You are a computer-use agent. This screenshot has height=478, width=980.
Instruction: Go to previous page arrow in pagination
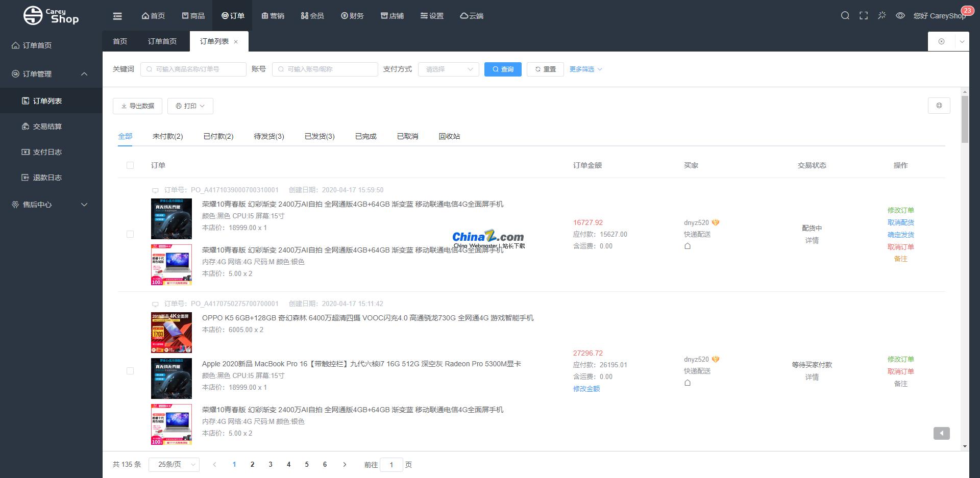pyautogui.click(x=214, y=464)
